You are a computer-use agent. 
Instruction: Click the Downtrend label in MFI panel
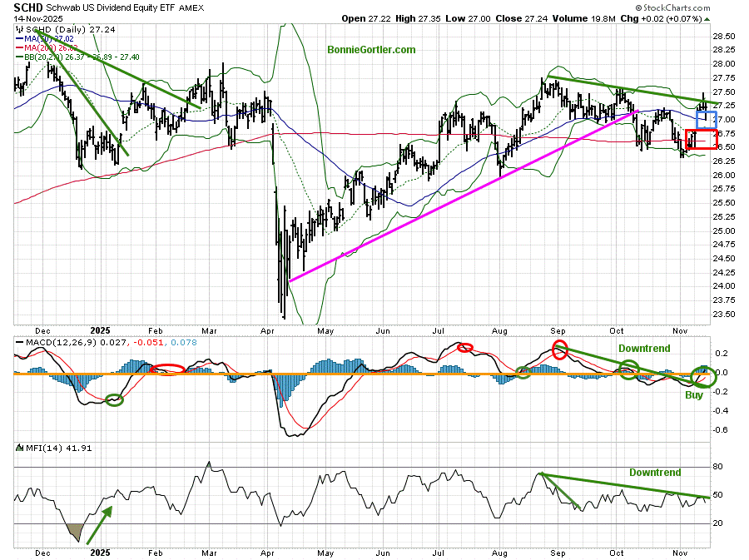click(654, 472)
